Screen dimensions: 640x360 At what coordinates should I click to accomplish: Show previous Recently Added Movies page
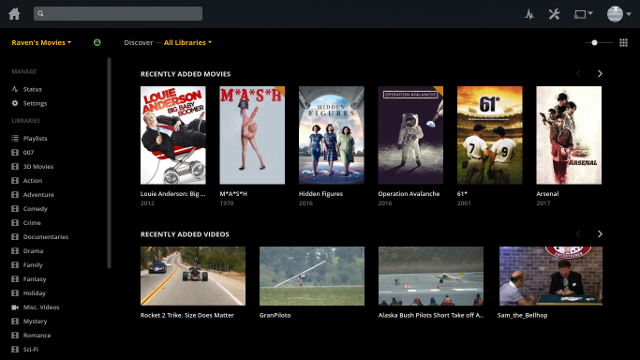point(578,73)
